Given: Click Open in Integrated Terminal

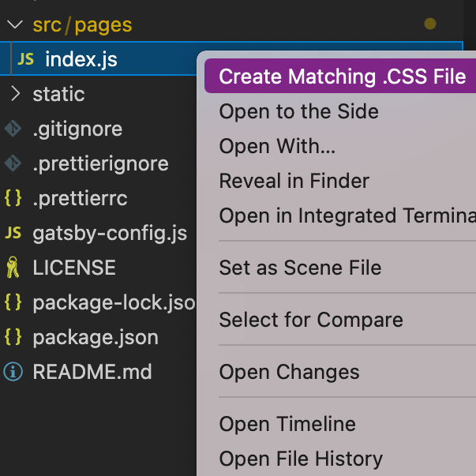Looking at the screenshot, I should click(347, 216).
